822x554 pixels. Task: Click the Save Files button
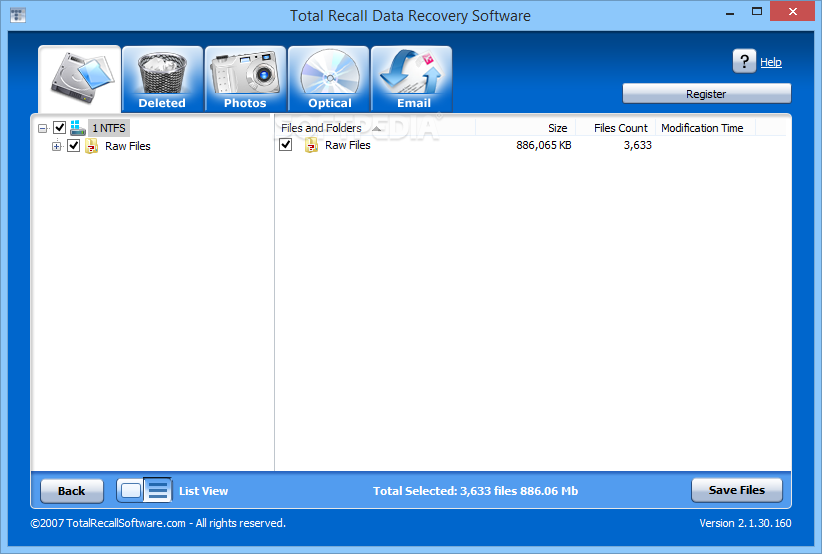pyautogui.click(x=737, y=490)
